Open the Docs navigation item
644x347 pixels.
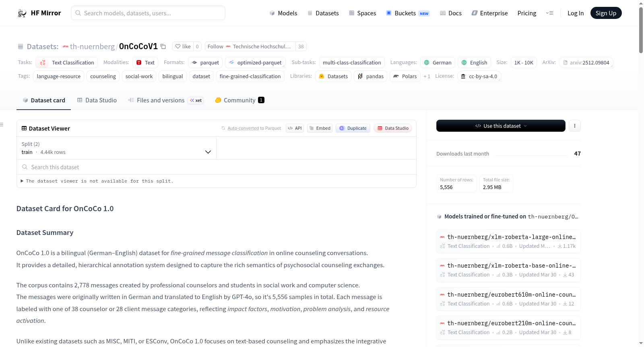(450, 13)
